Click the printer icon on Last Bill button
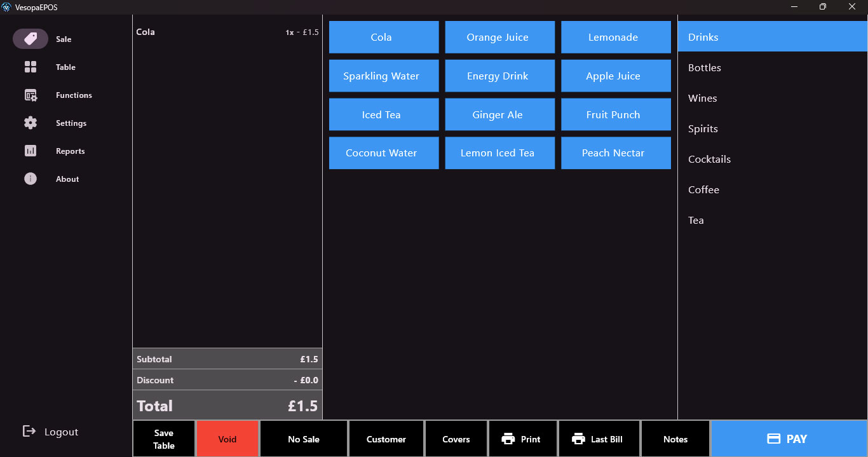The height and width of the screenshot is (457, 868). click(578, 439)
